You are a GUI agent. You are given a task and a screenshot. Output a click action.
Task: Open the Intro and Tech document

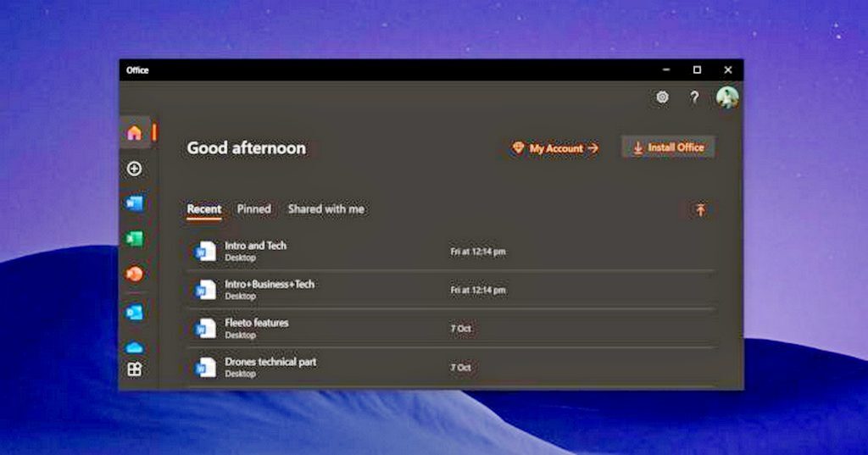click(x=255, y=246)
